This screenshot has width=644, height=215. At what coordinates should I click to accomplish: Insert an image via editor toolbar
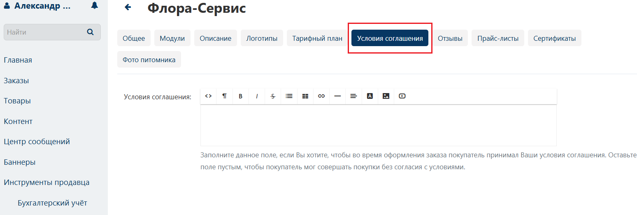pyautogui.click(x=386, y=96)
